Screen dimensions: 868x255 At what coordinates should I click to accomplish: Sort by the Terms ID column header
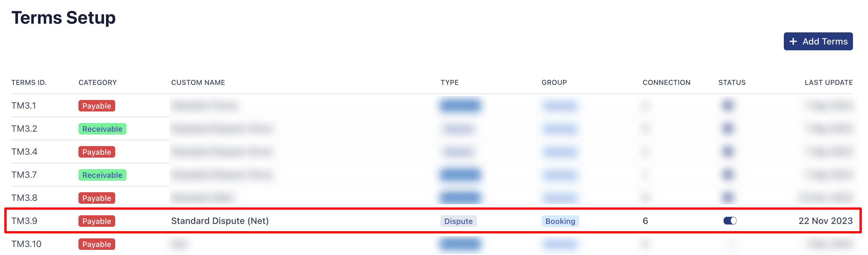click(x=29, y=83)
